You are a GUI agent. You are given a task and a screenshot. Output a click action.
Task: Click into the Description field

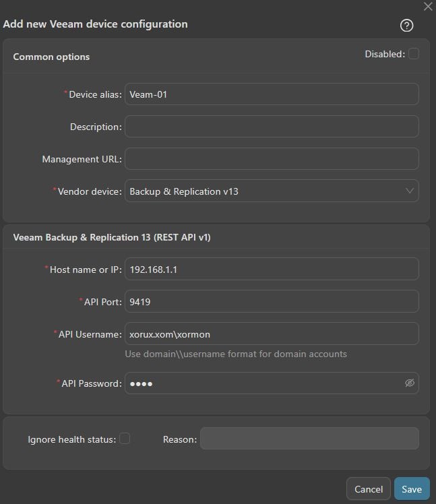point(272,126)
